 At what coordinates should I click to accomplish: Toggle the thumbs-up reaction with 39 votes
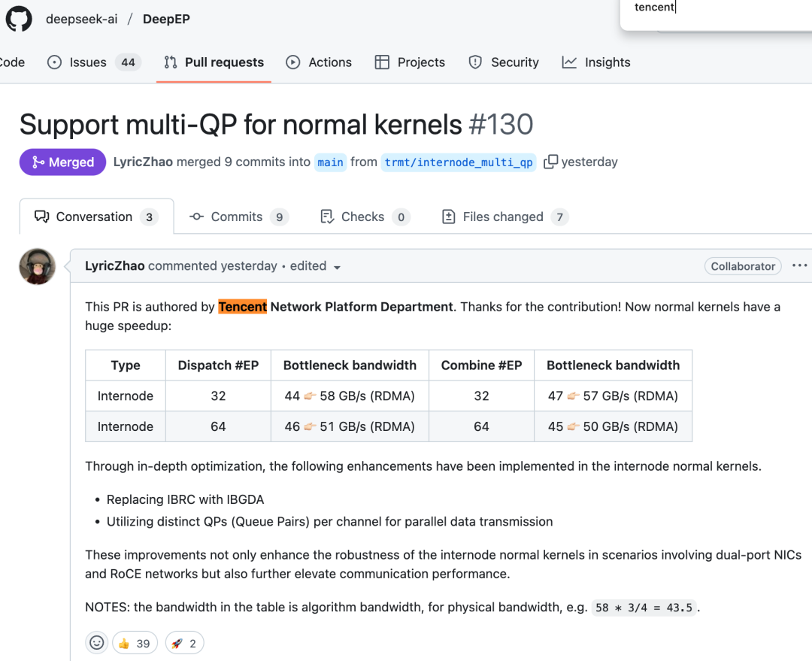coord(135,643)
